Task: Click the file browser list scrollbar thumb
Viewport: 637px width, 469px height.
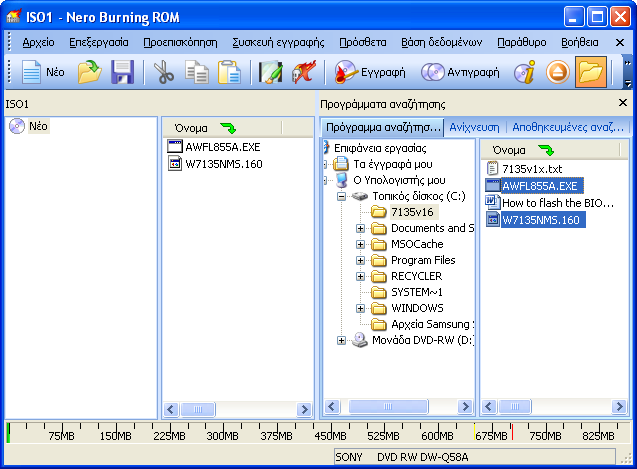Action: point(515,406)
